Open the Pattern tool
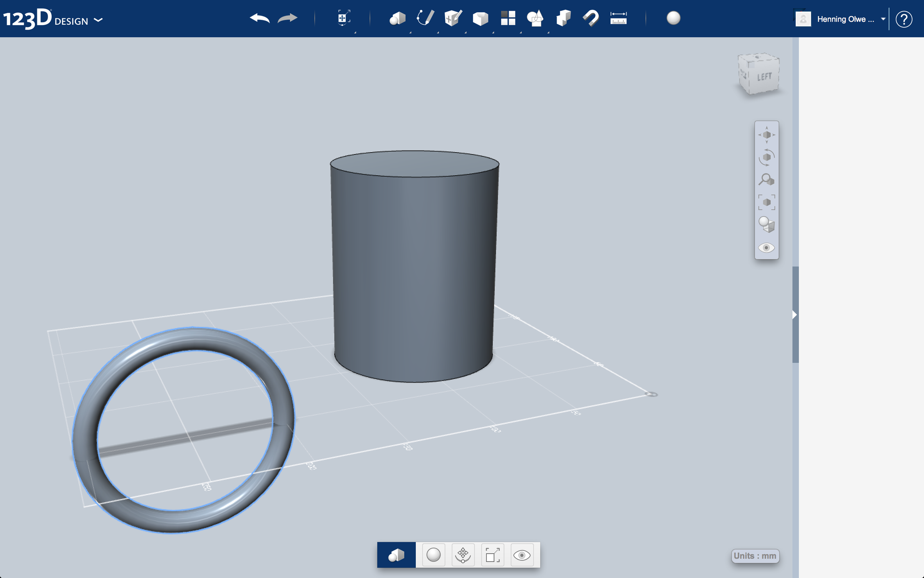This screenshot has height=578, width=924. click(508, 18)
